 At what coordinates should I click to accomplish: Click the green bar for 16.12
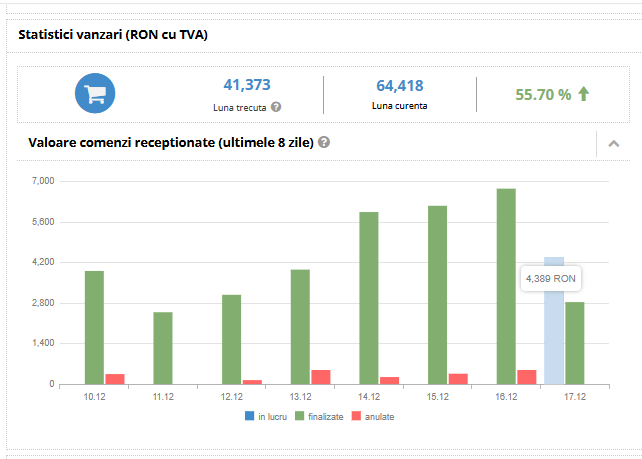coord(506,286)
